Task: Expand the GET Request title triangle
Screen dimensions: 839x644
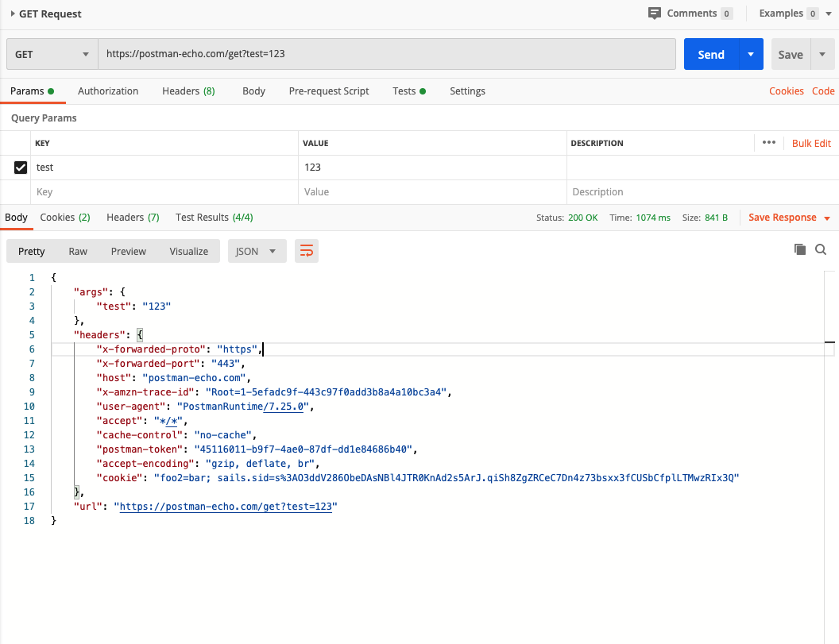Action: point(12,13)
